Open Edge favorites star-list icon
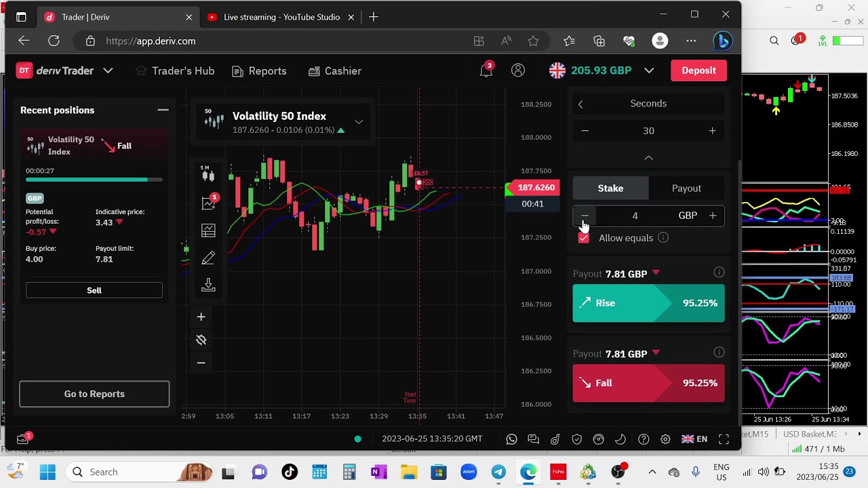 coord(569,41)
